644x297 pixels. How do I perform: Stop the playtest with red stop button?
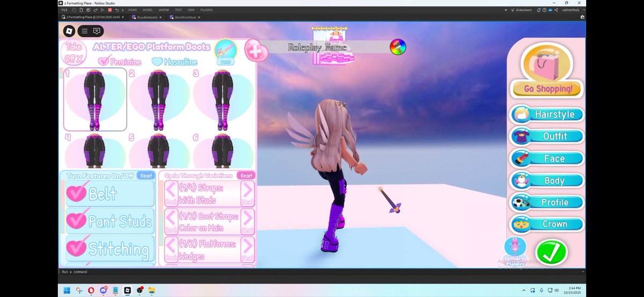point(110,10)
